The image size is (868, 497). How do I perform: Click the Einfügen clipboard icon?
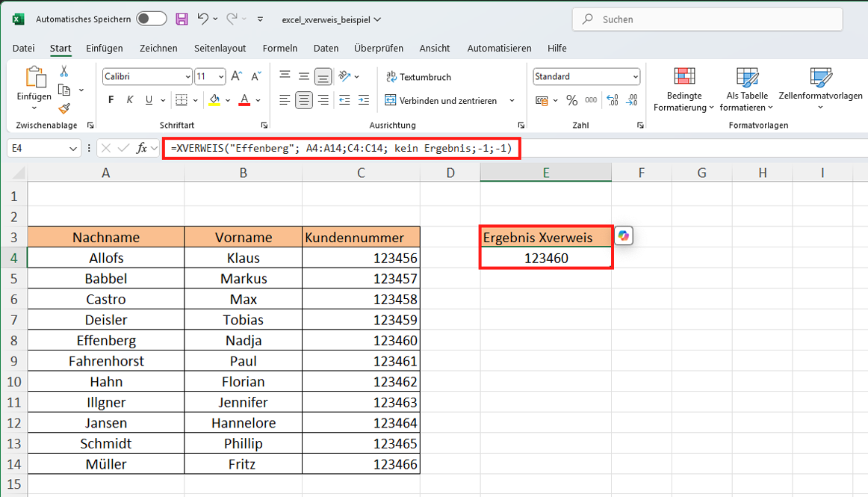click(34, 77)
